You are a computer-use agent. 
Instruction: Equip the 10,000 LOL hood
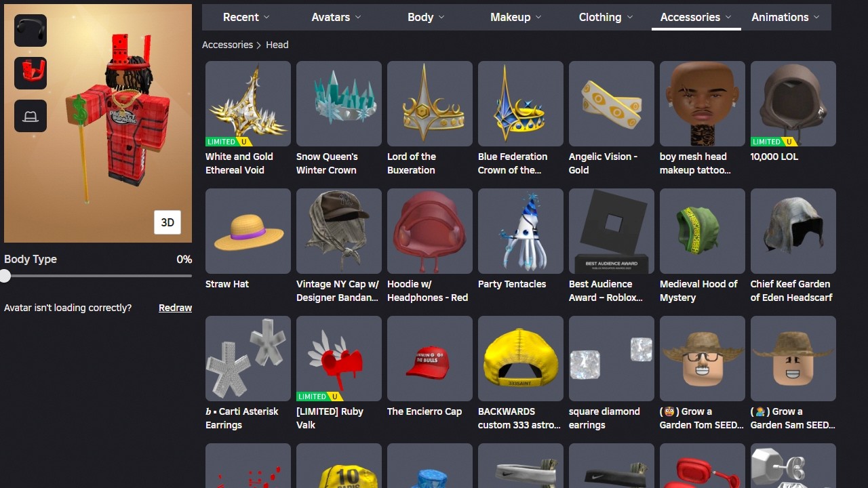793,104
